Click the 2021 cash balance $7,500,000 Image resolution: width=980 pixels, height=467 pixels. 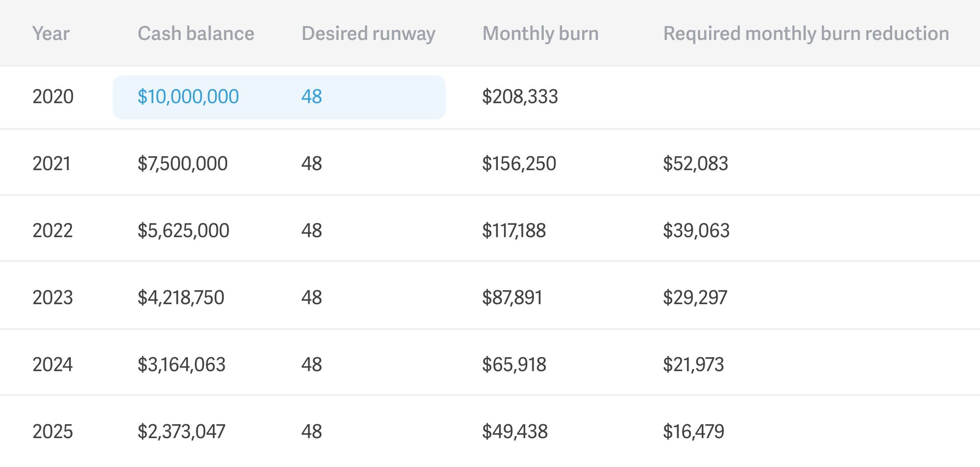coord(182,164)
